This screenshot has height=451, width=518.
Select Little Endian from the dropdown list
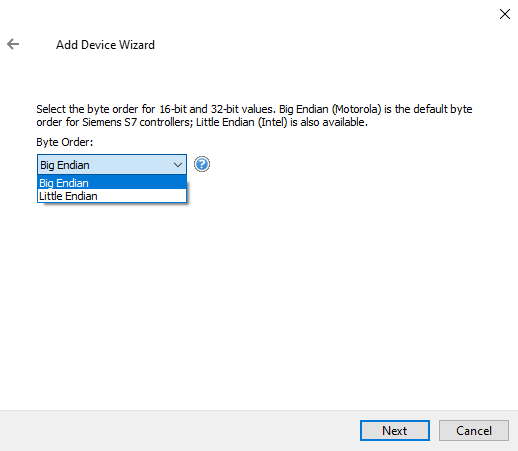112,196
